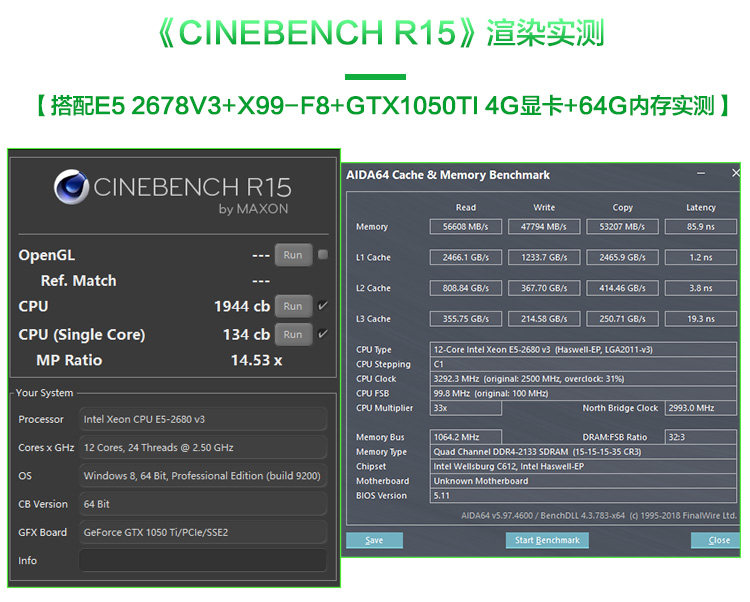The width and height of the screenshot is (750, 602).
Task: Click CPU FSB value 99.8 MHz
Action: coord(583,394)
